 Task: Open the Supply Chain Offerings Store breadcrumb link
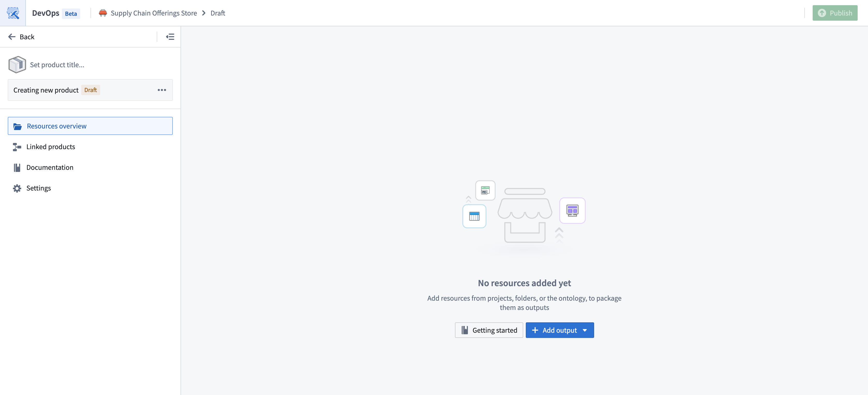click(154, 13)
